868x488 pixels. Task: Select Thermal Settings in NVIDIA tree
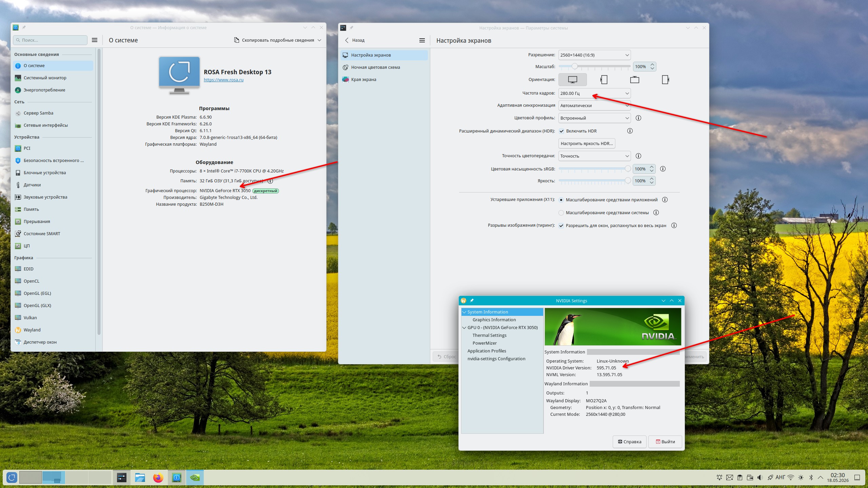coord(489,335)
